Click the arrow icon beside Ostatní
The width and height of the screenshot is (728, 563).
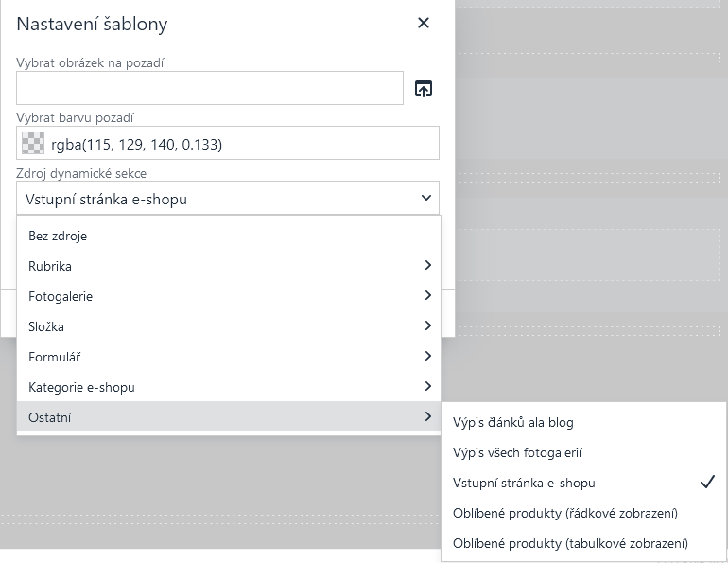click(427, 417)
